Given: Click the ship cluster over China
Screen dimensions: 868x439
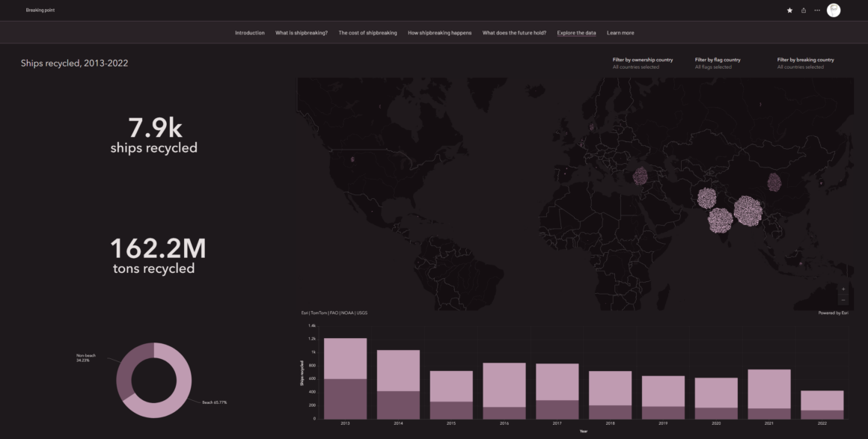Looking at the screenshot, I should [774, 182].
